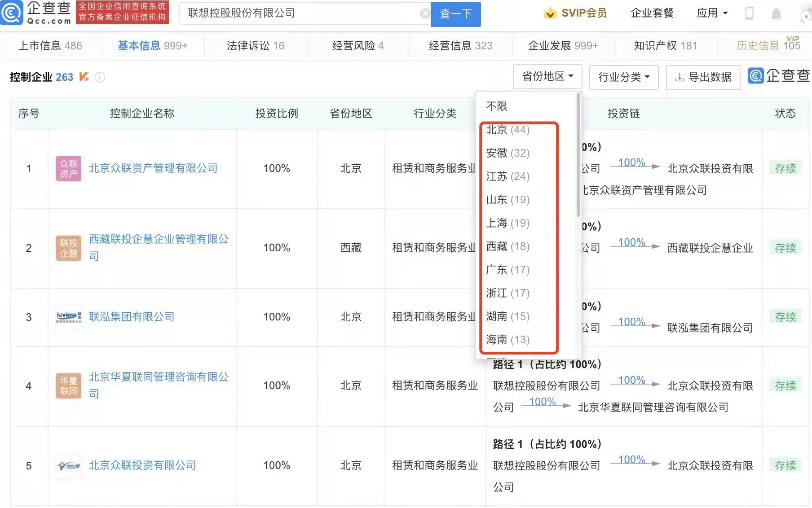Click the 众联资产 company logo thumbnail

pos(69,169)
